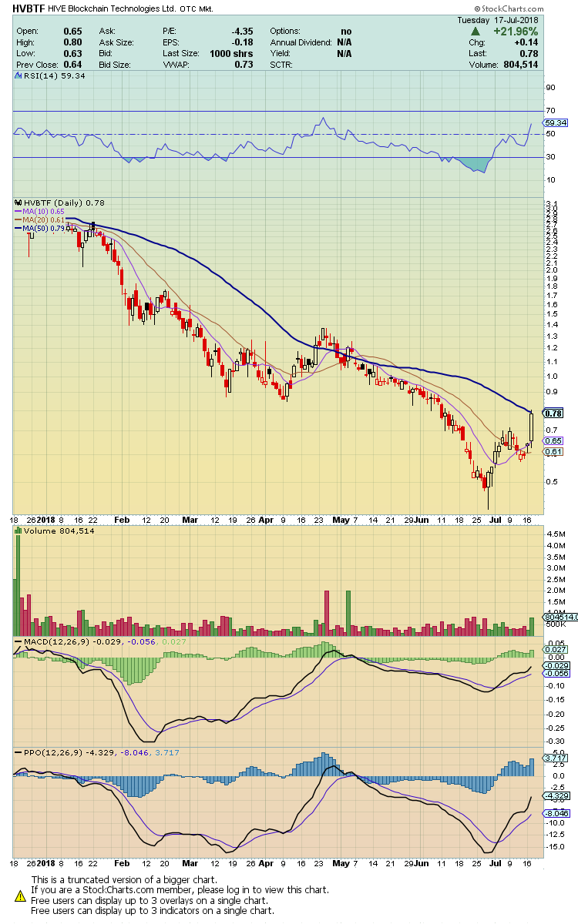Click the Options value 'no'
Viewport: 578px width, 924px height.
346,31
